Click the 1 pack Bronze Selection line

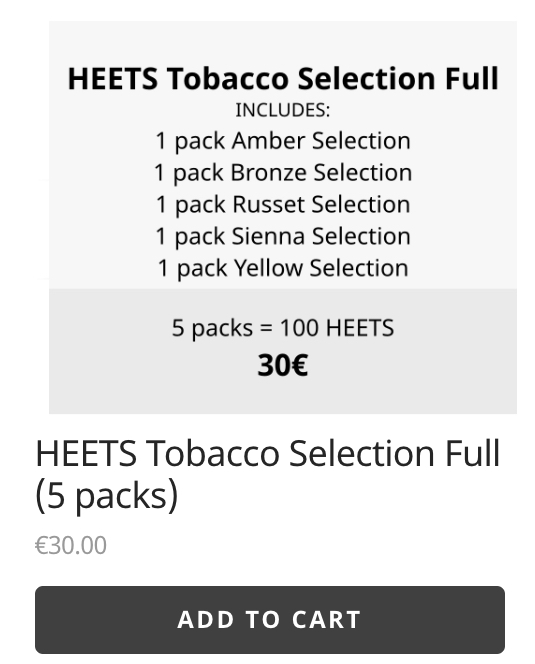coord(283,173)
